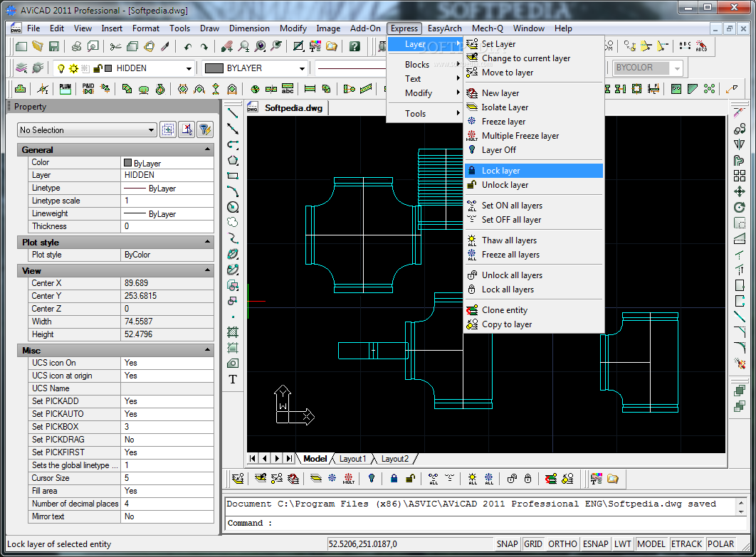The width and height of the screenshot is (756, 557).
Task: Toggle ORTHO mode in status bar
Action: click(x=562, y=544)
